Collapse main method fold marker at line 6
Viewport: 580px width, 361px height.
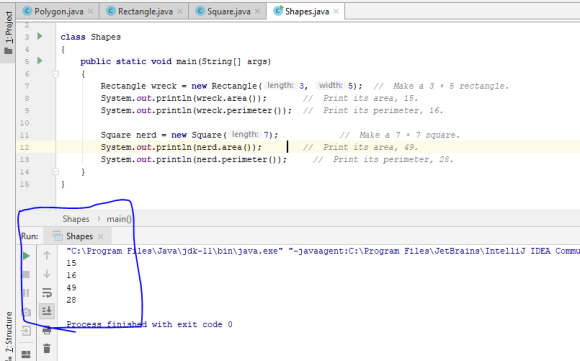click(x=55, y=74)
